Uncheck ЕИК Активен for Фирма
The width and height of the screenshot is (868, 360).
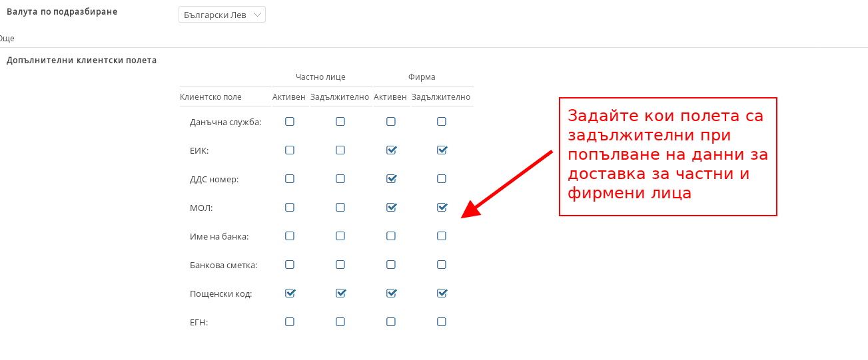click(391, 150)
